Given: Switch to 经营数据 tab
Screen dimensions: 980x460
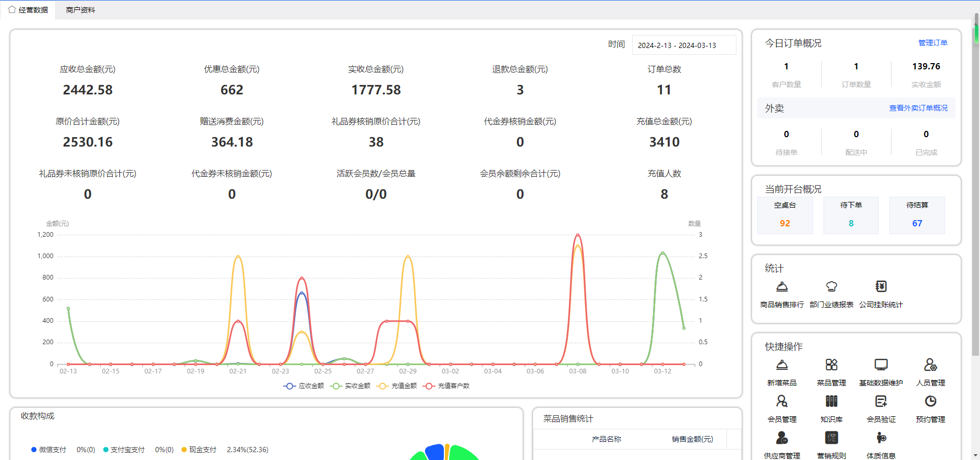Looking at the screenshot, I should [x=28, y=10].
